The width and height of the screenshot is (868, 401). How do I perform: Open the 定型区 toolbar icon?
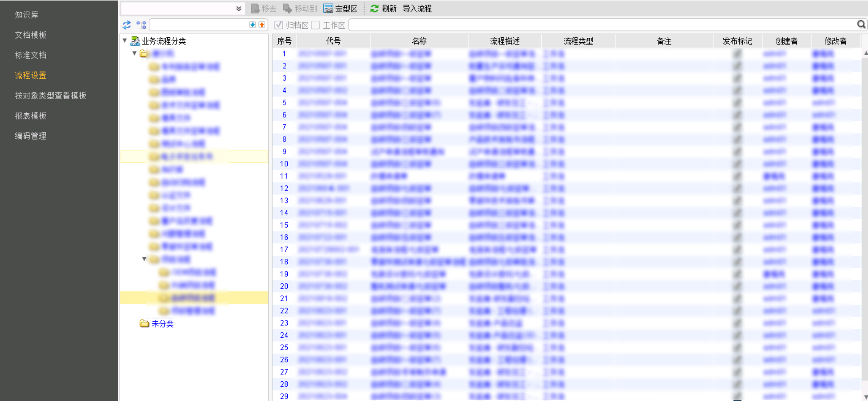pyautogui.click(x=328, y=8)
